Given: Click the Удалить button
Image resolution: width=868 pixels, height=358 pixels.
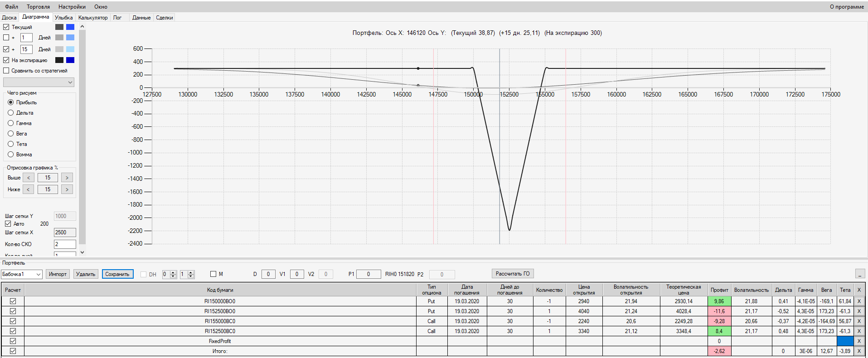Looking at the screenshot, I should coord(86,274).
